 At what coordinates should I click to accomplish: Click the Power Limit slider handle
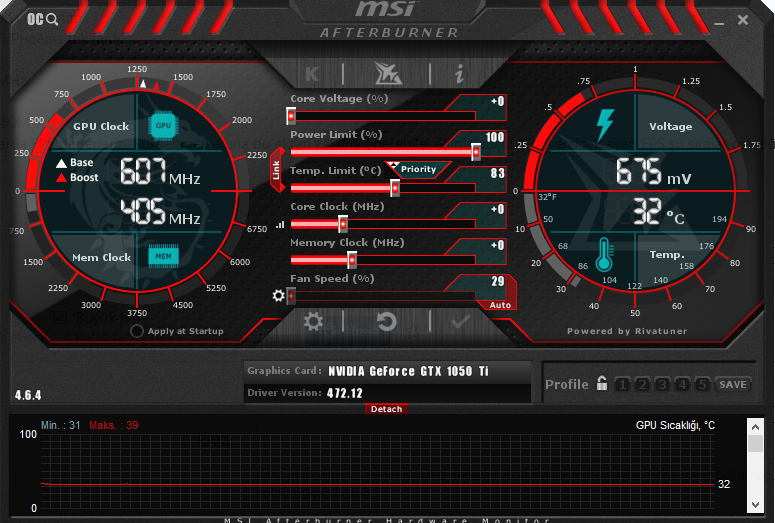(x=475, y=152)
